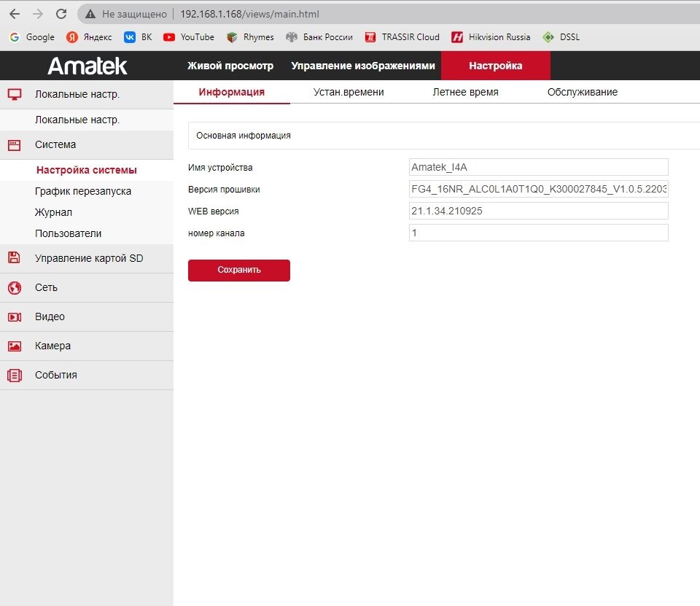
Task: Click the номер канала field
Action: tap(538, 233)
